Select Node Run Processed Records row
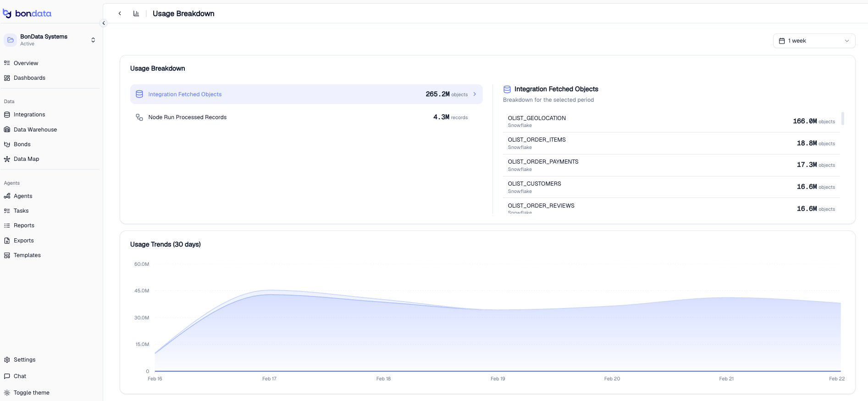868x401 pixels. (x=306, y=117)
